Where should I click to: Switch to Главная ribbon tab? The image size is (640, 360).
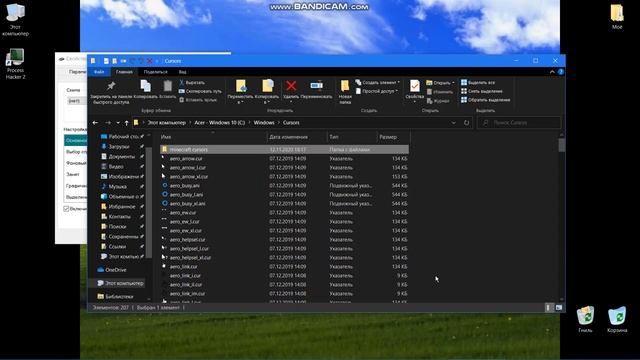pyautogui.click(x=124, y=72)
